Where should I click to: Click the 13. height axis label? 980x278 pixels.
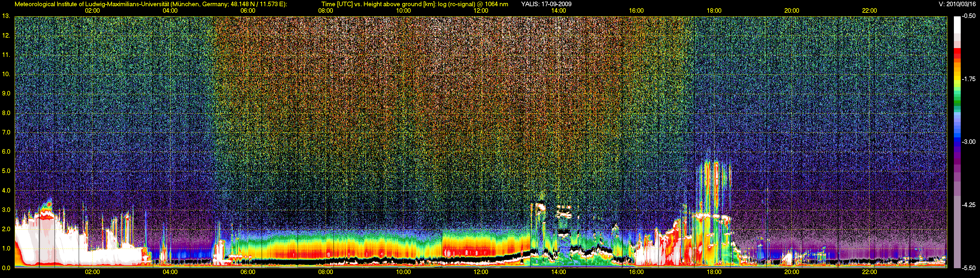pyautogui.click(x=6, y=16)
